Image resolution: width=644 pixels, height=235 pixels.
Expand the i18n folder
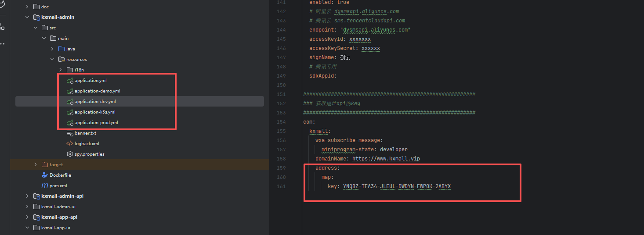tap(61, 70)
